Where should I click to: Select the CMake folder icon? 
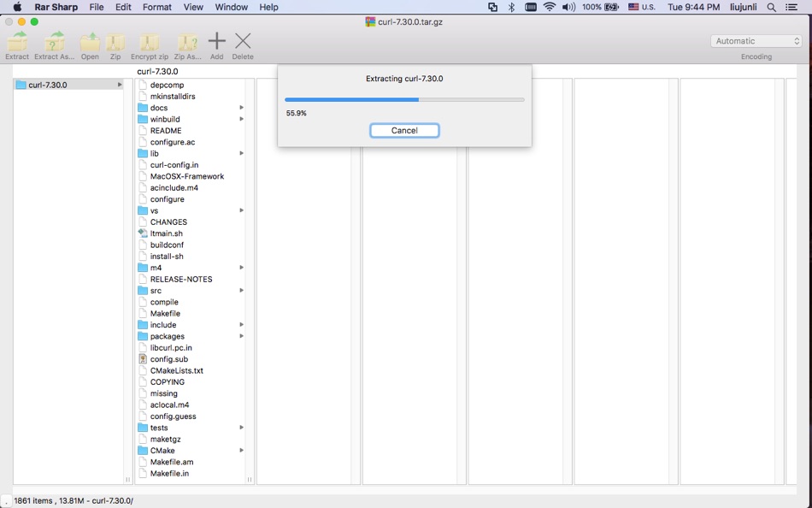tap(143, 451)
